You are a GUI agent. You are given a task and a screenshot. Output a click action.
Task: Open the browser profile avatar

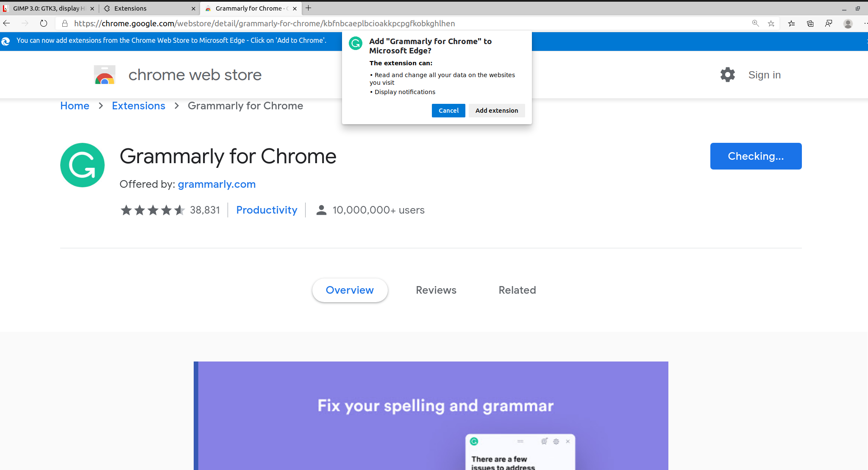pos(848,23)
